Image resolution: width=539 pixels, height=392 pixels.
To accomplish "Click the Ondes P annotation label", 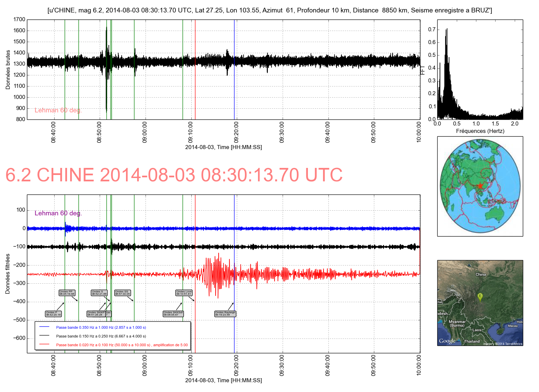I will point(54,314).
